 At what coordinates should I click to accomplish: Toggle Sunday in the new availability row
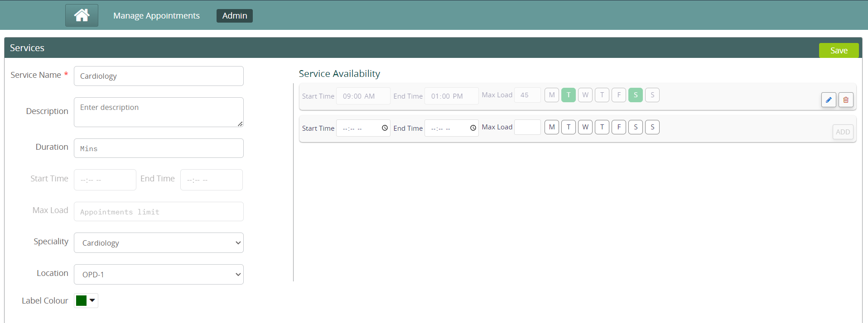(652, 127)
